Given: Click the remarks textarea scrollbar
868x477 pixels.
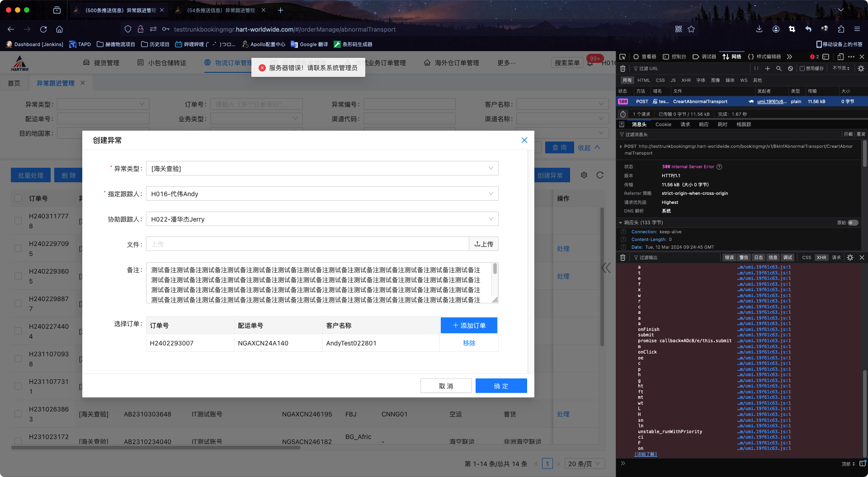Looking at the screenshot, I should (495, 269).
